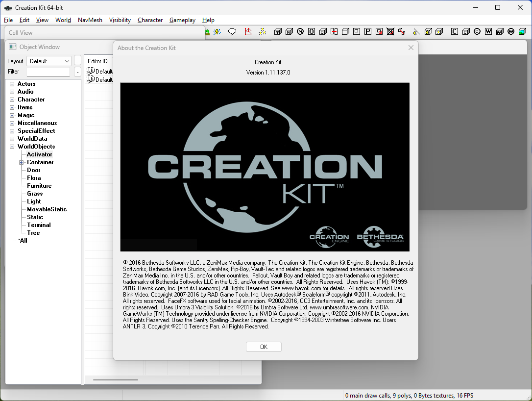The image size is (532, 401).
Task: Toggle the cube icon labeled W
Action: (500, 31)
